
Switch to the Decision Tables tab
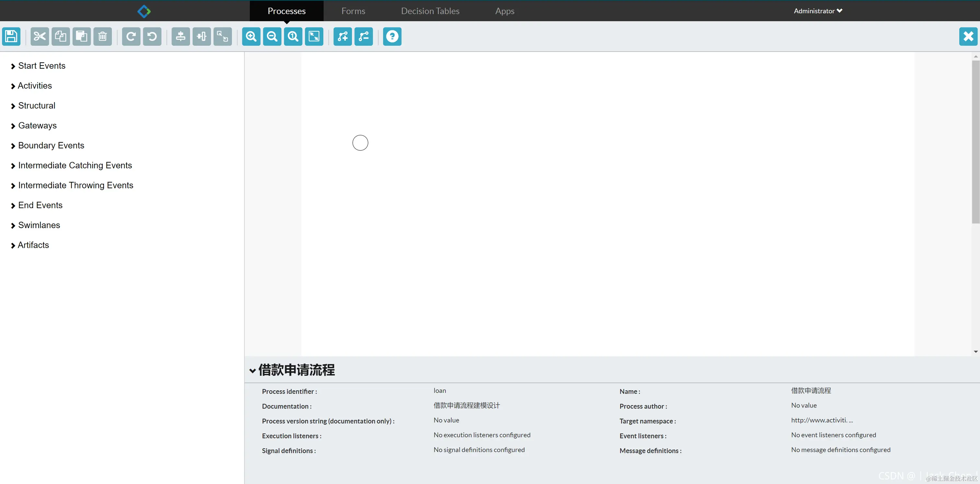point(430,11)
